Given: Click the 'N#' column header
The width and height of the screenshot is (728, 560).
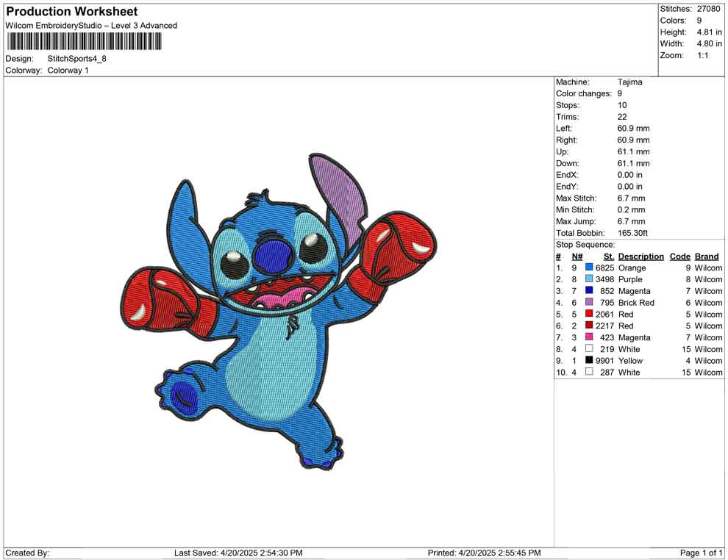Looking at the screenshot, I should [x=577, y=256].
